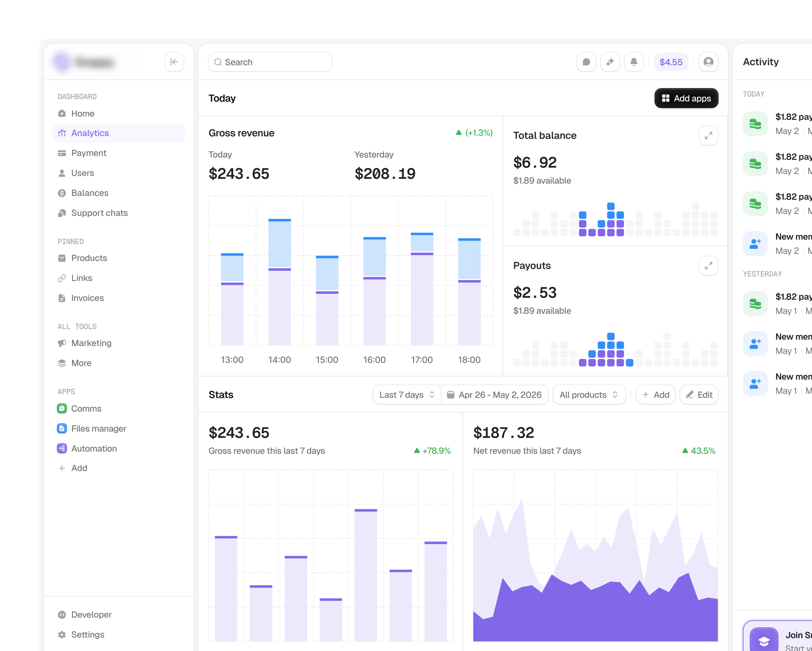Open the Apr 26 - May 2, 2026 date picker
This screenshot has height=651, width=812.
pos(495,395)
